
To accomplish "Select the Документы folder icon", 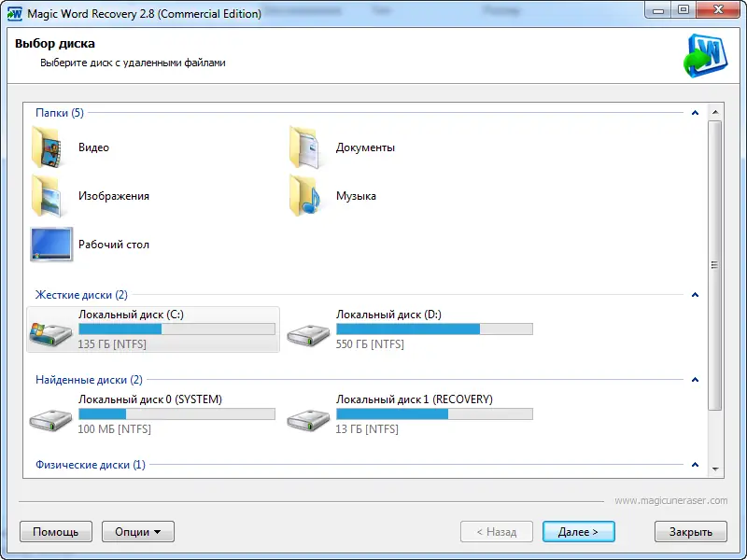I will (x=305, y=147).
